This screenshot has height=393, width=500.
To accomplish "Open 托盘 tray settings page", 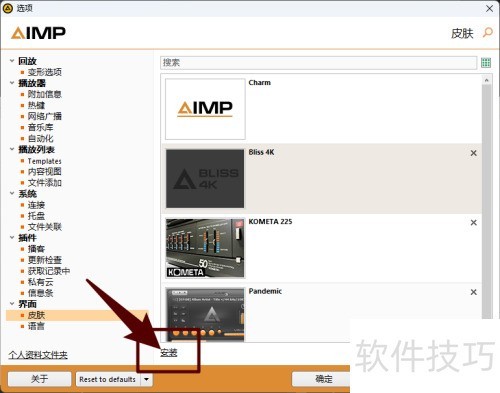I will click(36, 216).
